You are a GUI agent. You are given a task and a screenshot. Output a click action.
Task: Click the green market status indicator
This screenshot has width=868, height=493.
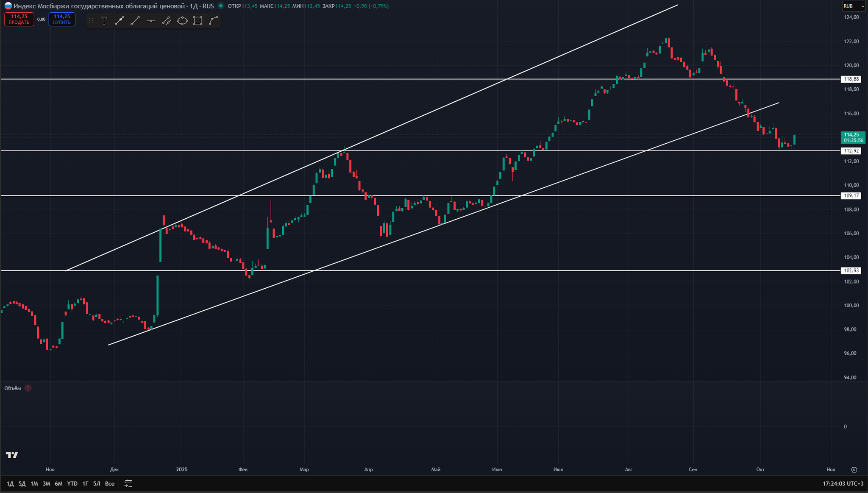click(220, 6)
